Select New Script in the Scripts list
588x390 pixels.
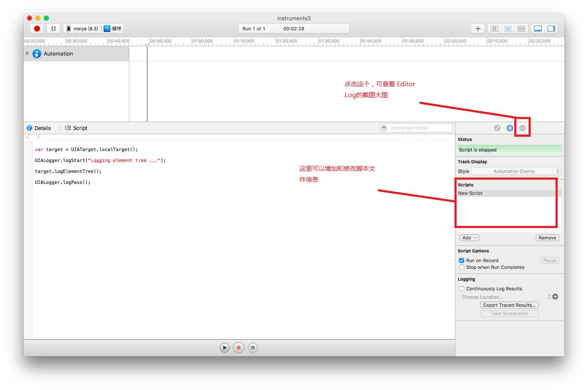[509, 193]
